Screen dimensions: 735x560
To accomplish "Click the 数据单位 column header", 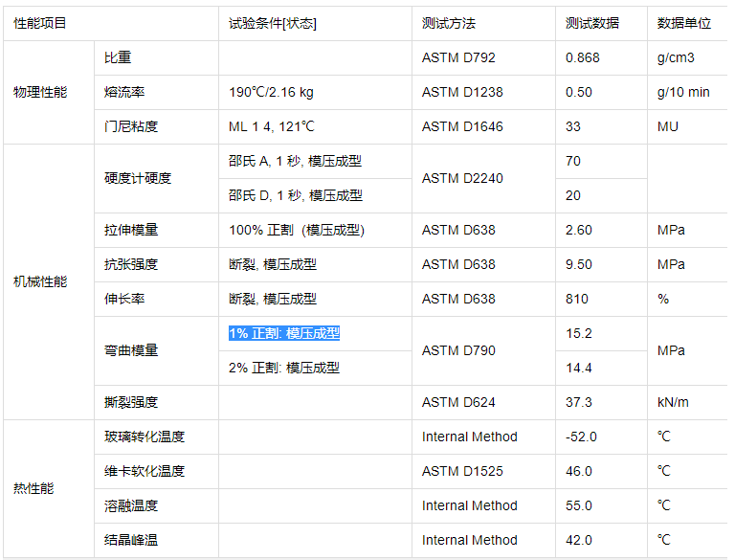I will coord(683,23).
